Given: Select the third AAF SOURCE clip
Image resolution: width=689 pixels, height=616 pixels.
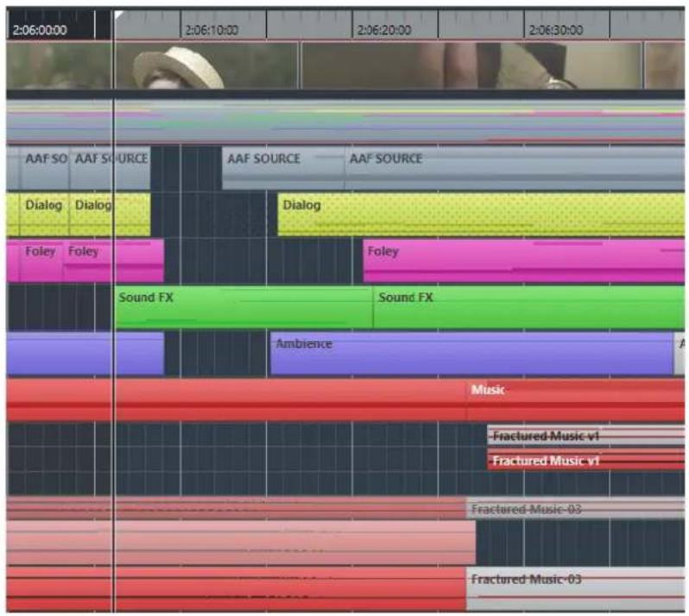Looking at the screenshot, I should tap(283, 168).
